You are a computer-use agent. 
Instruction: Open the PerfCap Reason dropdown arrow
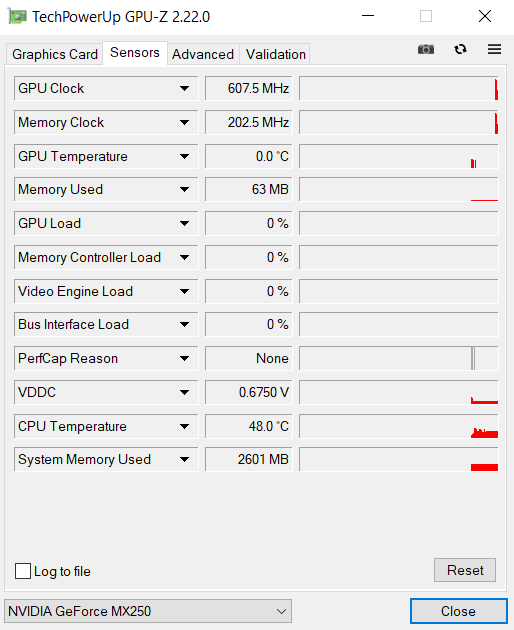click(x=184, y=358)
